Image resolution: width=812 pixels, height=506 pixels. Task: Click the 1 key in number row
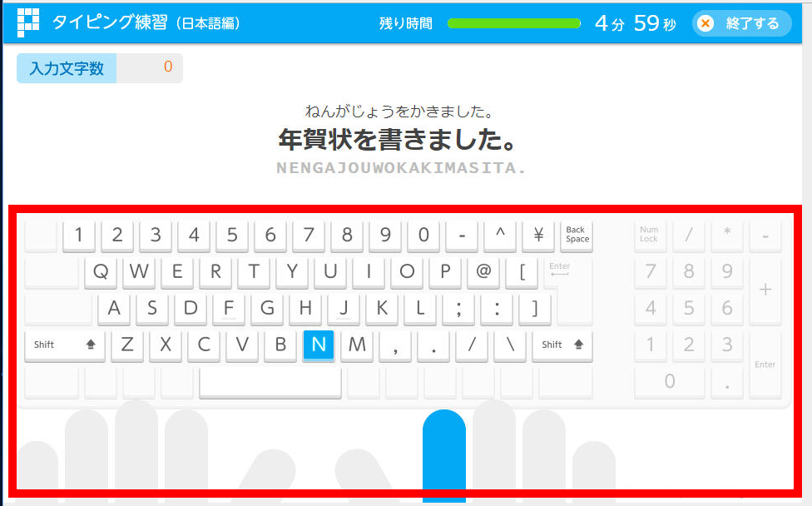pos(79,236)
